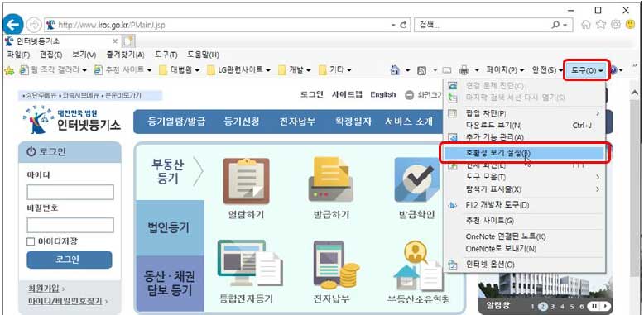Click the command bar home icon
This screenshot has width=644, height=315.
[x=395, y=70]
